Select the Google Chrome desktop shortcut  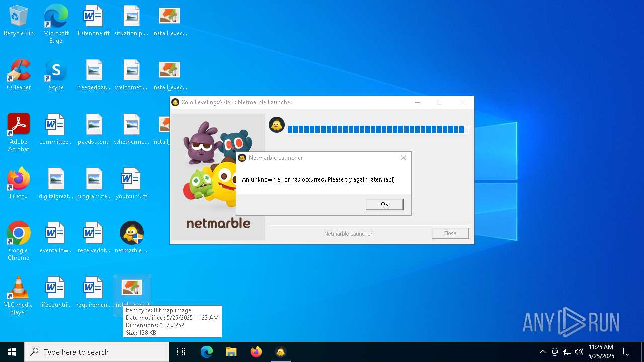[19, 241]
